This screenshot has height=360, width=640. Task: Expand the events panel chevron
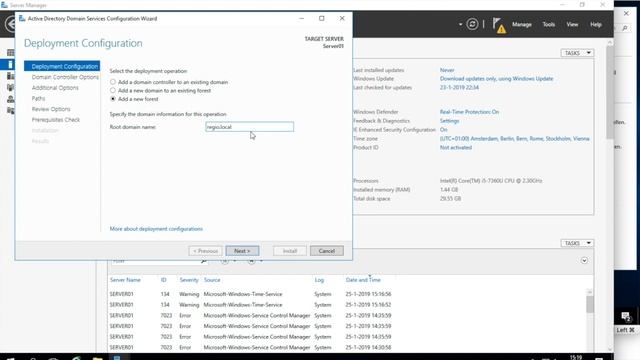(584, 261)
